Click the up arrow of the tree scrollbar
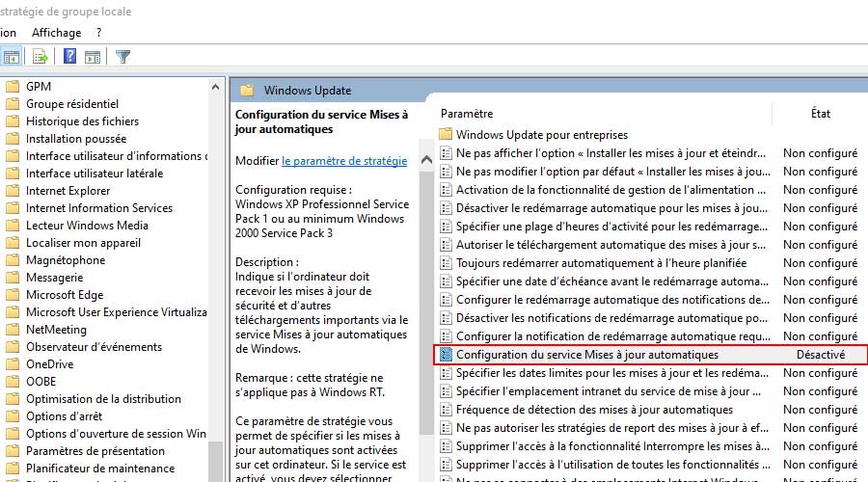This screenshot has height=482, width=868. (x=215, y=87)
